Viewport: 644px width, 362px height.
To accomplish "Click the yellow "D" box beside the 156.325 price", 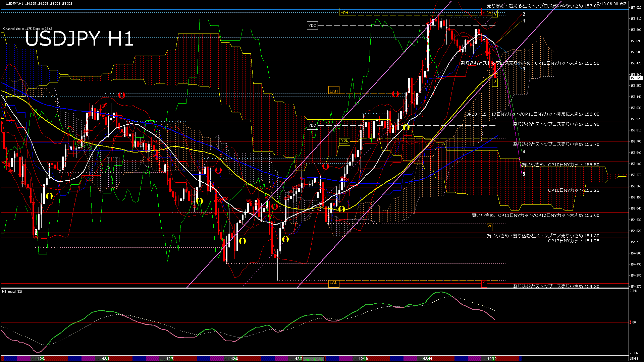I will point(495,83).
